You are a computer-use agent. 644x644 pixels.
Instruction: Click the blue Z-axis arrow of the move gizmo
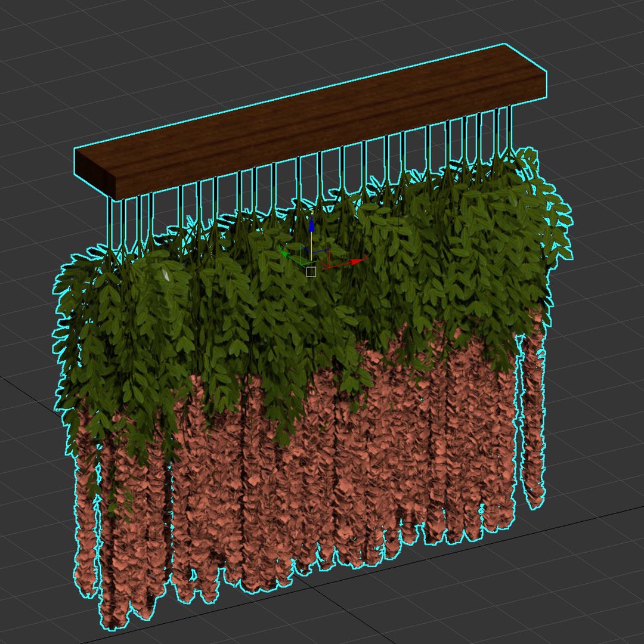point(311,225)
